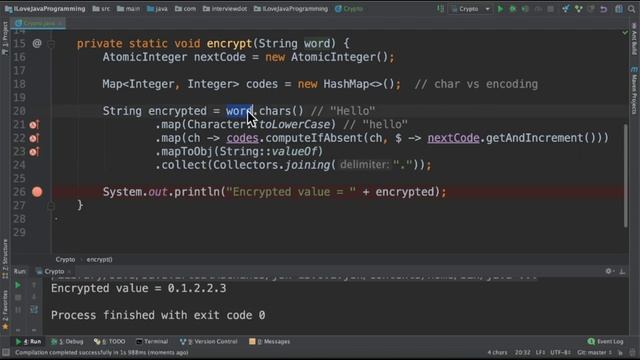Open the 5: Debug tool window

point(67,342)
